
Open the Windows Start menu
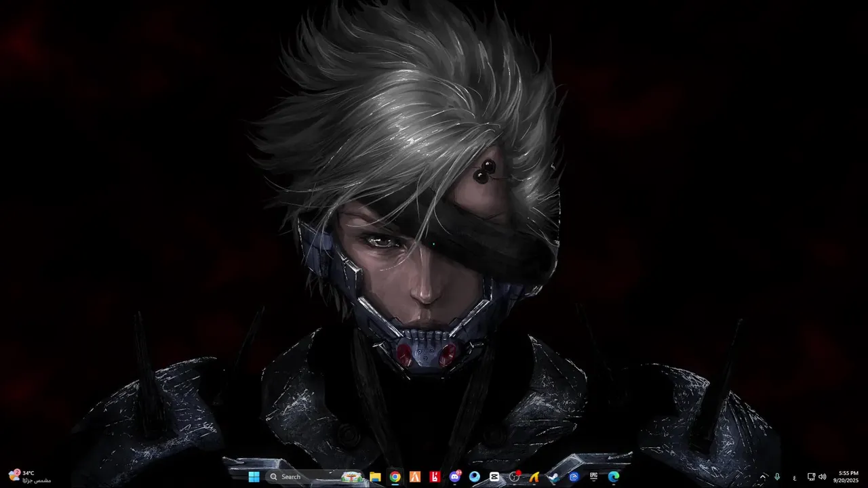254,476
